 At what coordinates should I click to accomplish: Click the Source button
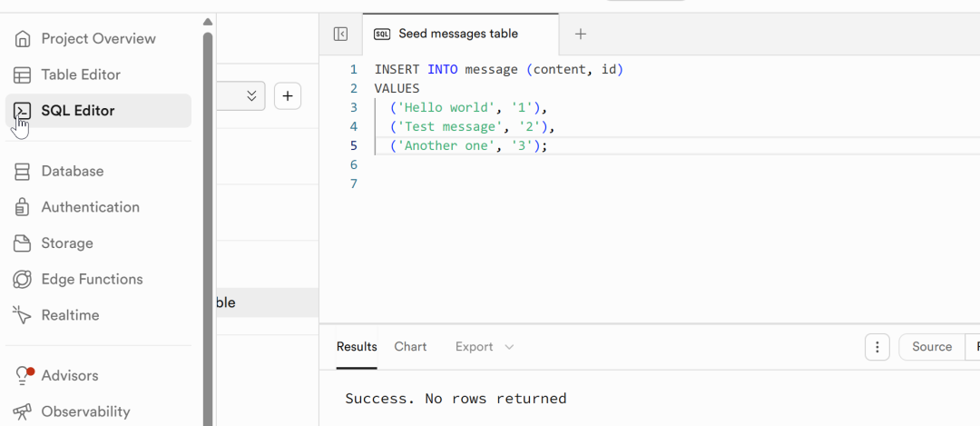931,347
